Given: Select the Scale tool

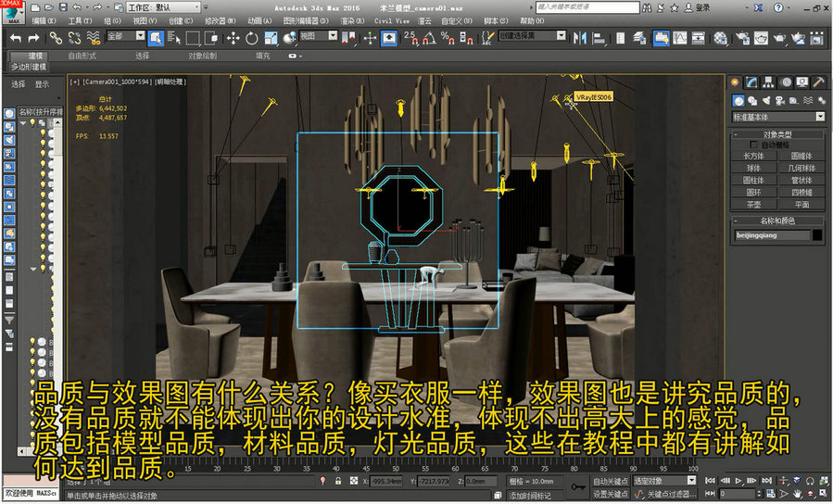Looking at the screenshot, I should (271, 38).
